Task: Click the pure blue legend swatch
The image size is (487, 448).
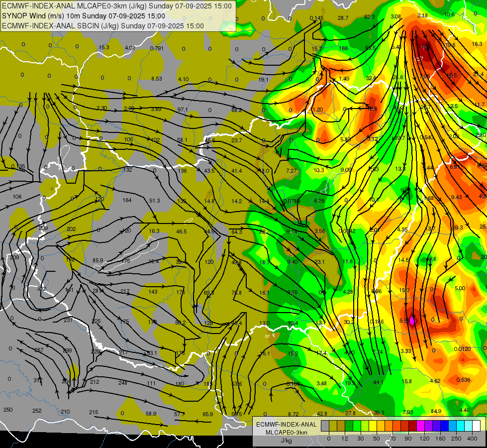Action: [444, 426]
